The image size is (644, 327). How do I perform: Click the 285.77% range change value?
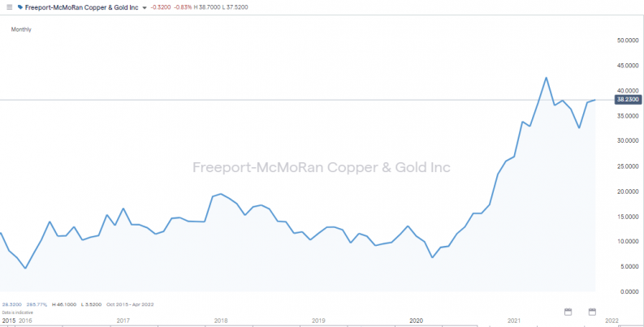[x=36, y=303]
